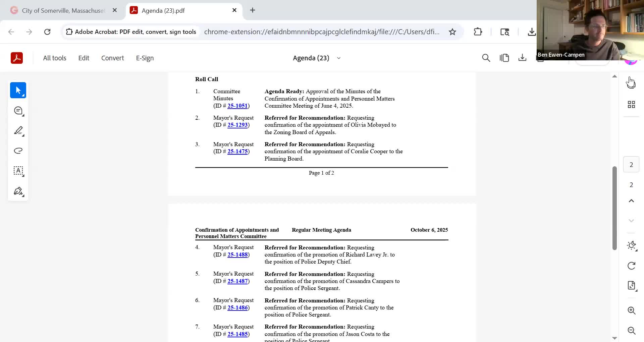644x342 pixels.
Task: Open the Add comment tool
Action: coord(18,111)
